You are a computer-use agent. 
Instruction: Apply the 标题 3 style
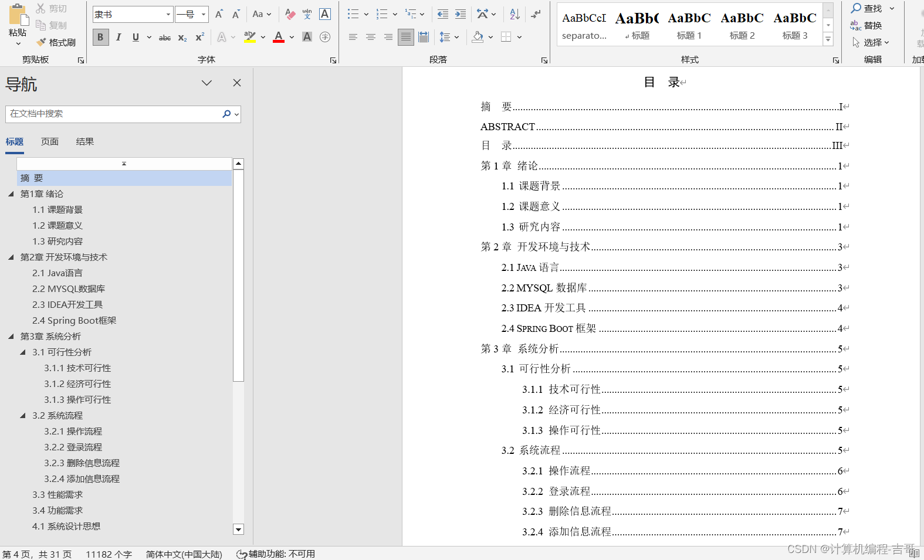[x=795, y=25]
